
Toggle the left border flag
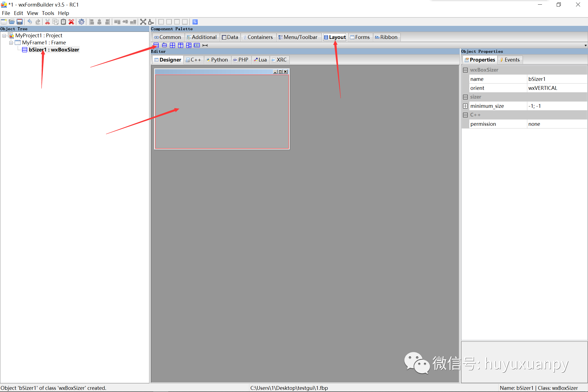[161, 22]
